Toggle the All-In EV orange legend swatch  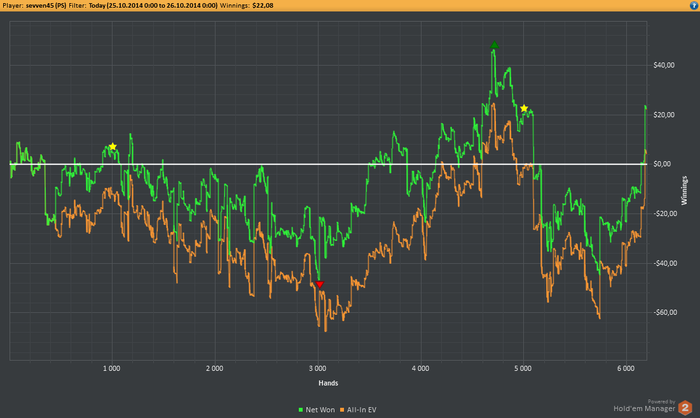[x=342, y=410]
